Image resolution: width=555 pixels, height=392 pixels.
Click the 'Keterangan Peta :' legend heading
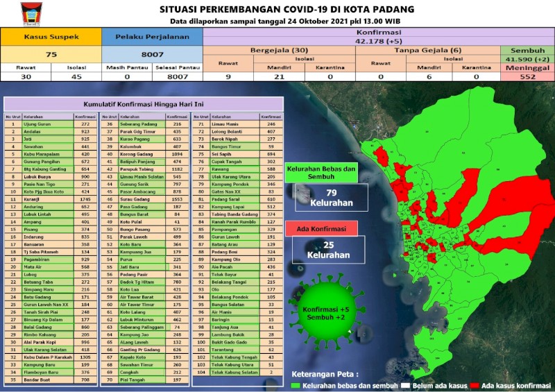pyautogui.click(x=325, y=374)
